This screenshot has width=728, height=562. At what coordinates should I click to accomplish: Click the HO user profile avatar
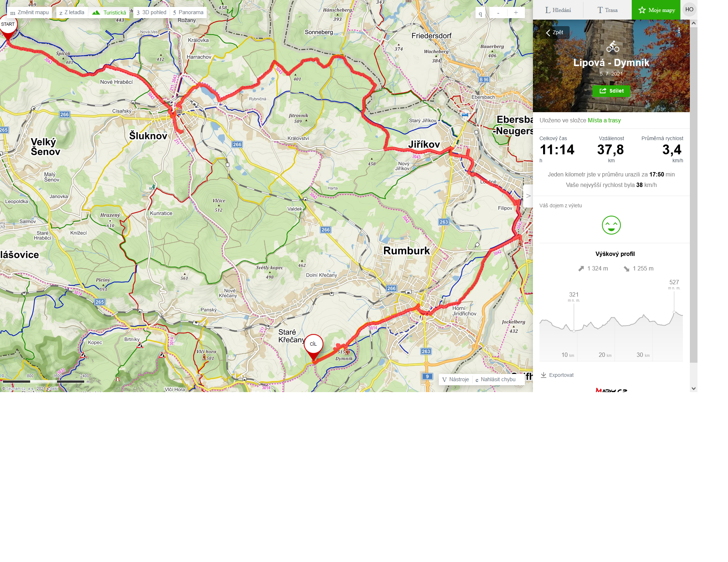pyautogui.click(x=689, y=9)
